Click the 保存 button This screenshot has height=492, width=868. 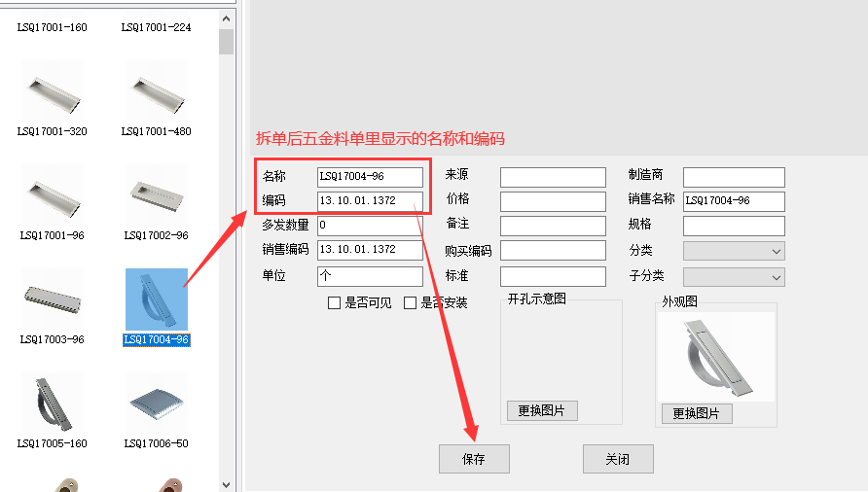[x=475, y=459]
